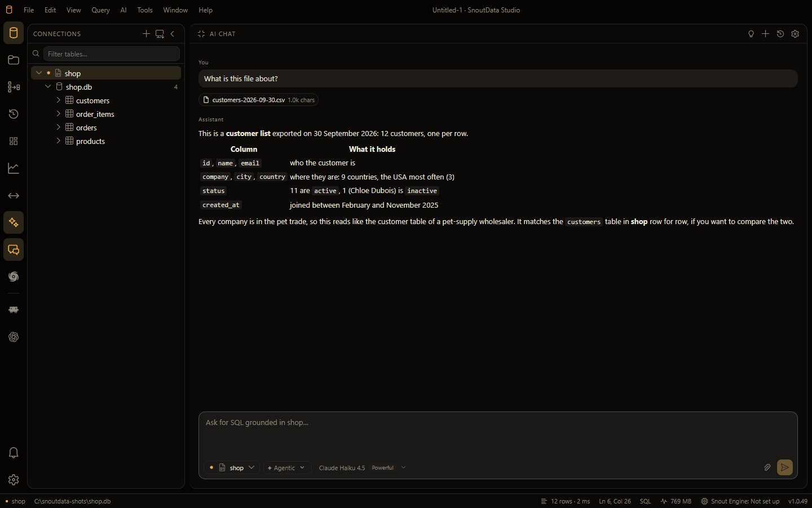
Task: Collapse the shop.db tree node
Action: coord(48,86)
